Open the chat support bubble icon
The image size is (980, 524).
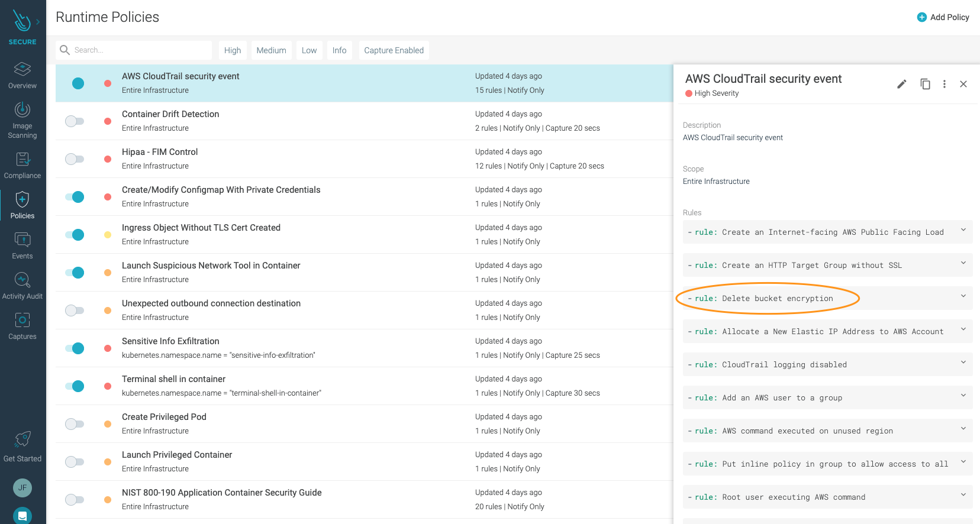click(22, 516)
